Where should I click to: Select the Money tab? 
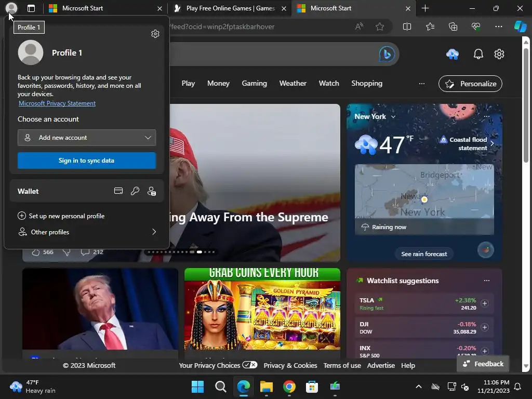pyautogui.click(x=219, y=84)
